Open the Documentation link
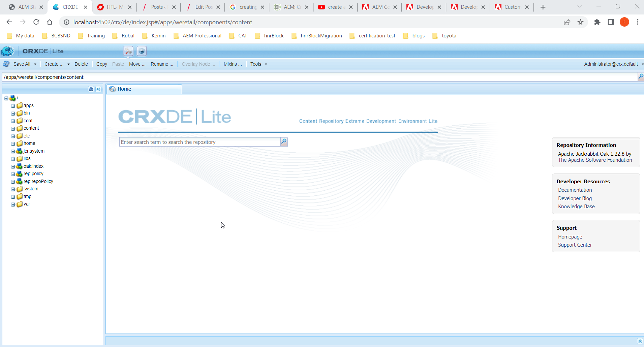 point(575,190)
